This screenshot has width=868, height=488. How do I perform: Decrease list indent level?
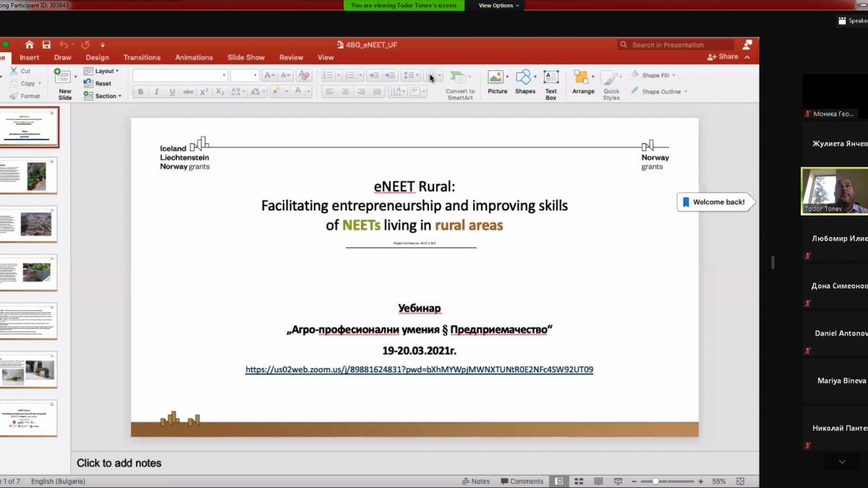tap(373, 75)
